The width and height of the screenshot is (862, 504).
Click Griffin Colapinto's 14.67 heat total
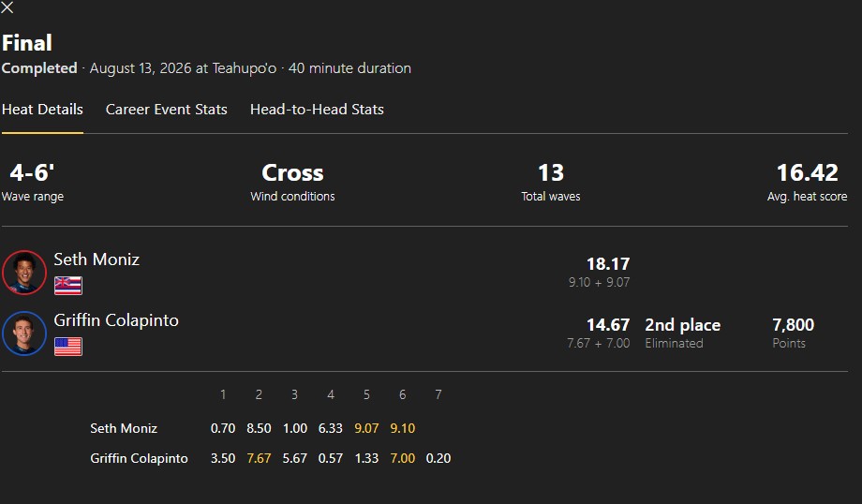coord(608,325)
